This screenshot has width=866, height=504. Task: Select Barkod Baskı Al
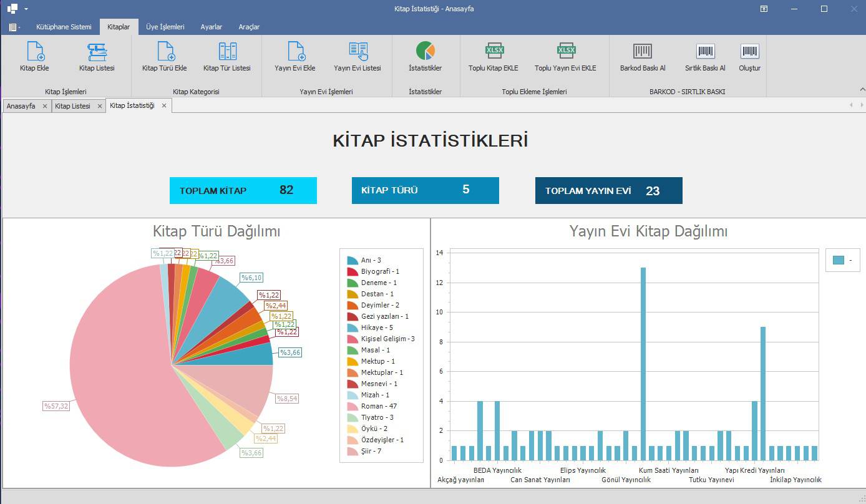click(x=642, y=57)
